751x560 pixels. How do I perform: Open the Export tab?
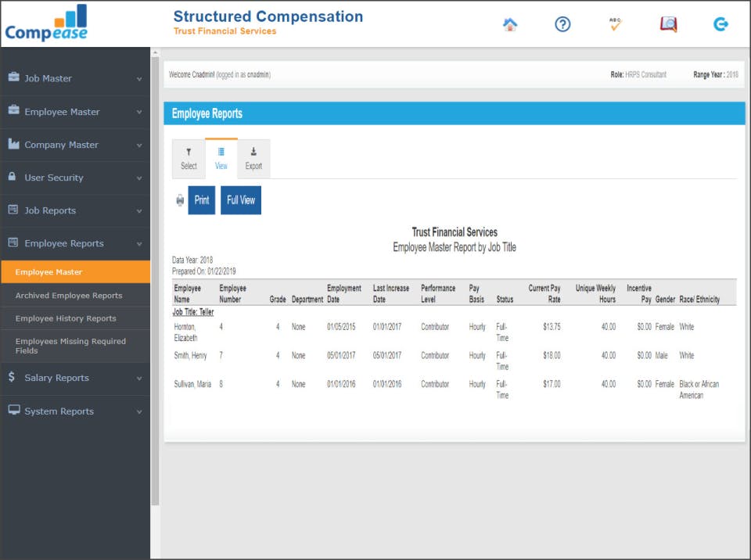pos(253,159)
